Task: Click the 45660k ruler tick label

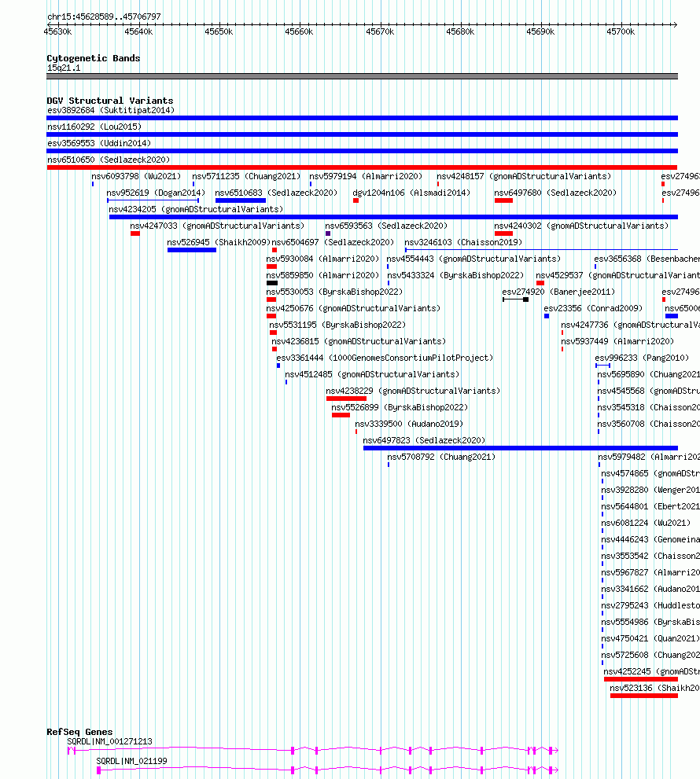Action: [299, 31]
